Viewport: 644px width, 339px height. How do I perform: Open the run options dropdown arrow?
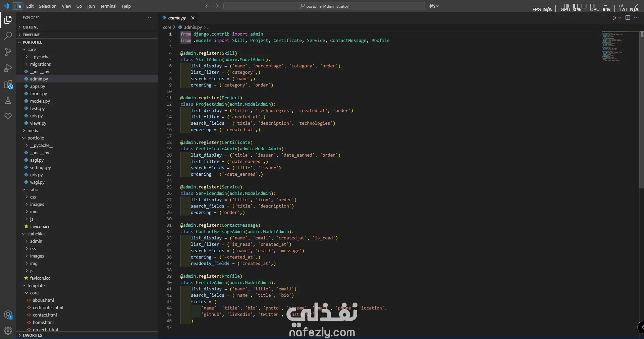click(x=620, y=18)
